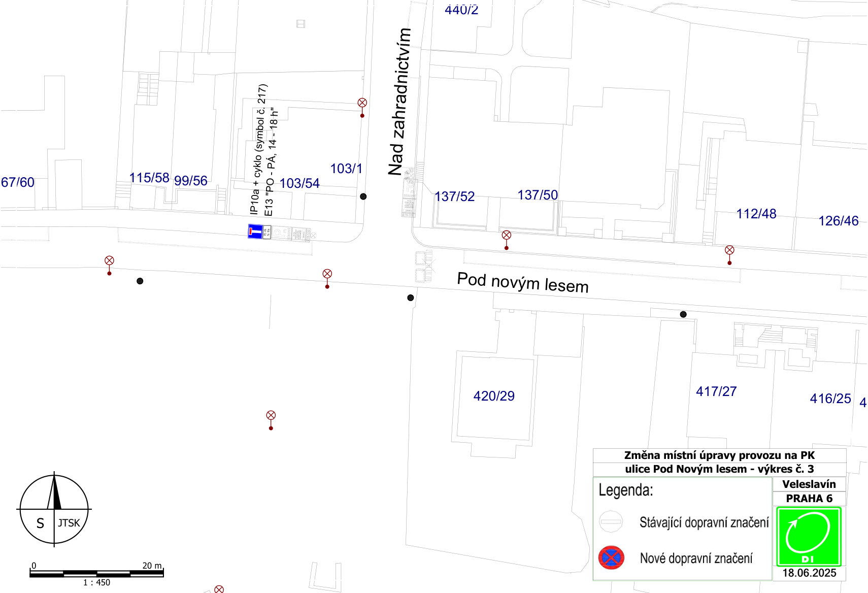Click the S letter in compass
The height and width of the screenshot is (593, 868).
[x=40, y=523]
